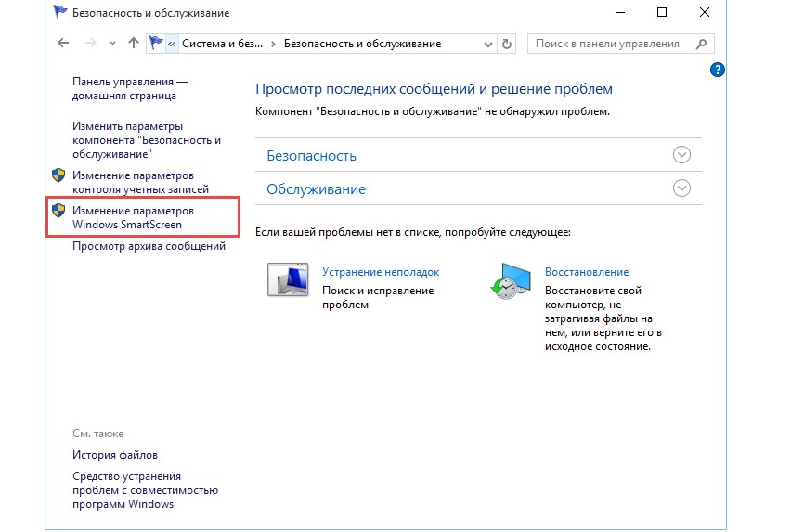This screenshot has width=804, height=532.
Task: Open Просмотр архива сообщений
Action: (149, 246)
